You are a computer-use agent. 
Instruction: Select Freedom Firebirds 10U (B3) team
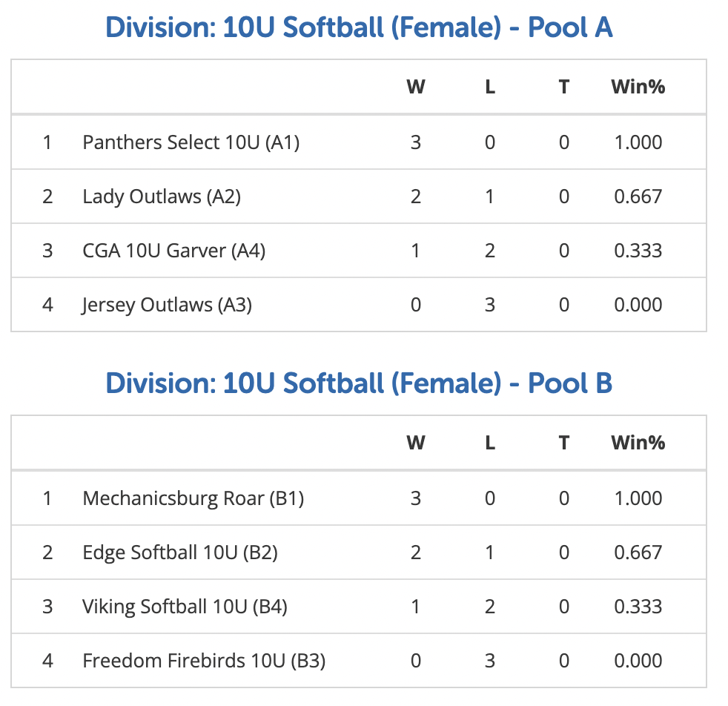pos(204,661)
